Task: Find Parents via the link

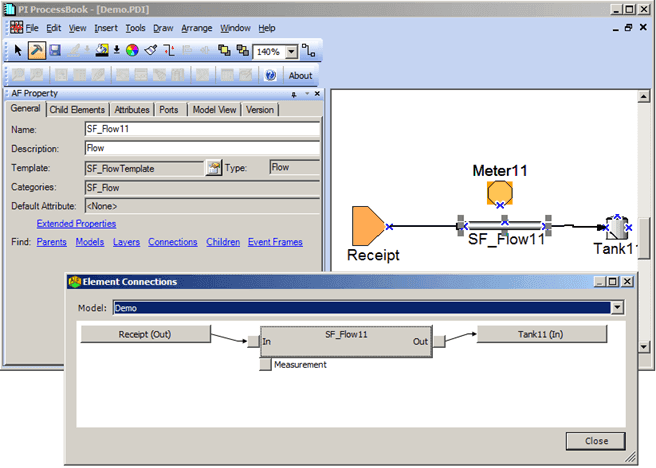Action: 51,242
